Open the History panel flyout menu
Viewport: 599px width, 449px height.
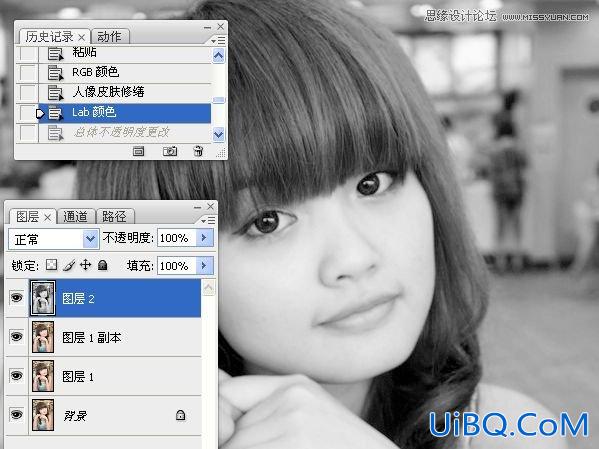(218, 40)
